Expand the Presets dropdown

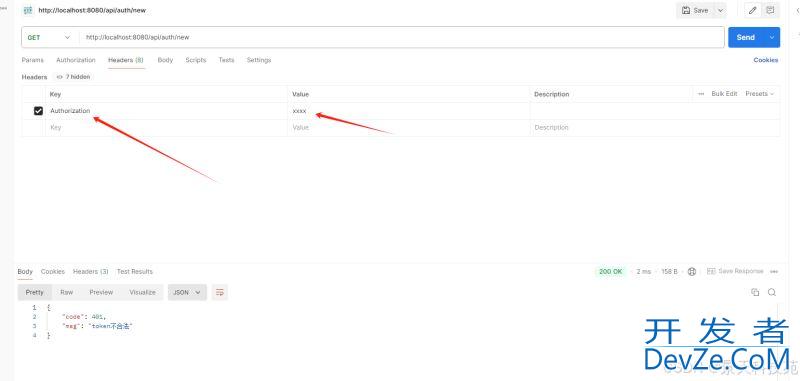tap(760, 94)
